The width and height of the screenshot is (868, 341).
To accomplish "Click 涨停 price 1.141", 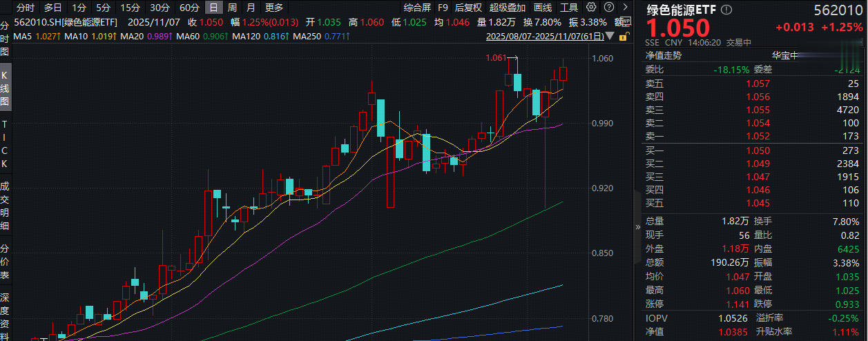I will 738,304.
